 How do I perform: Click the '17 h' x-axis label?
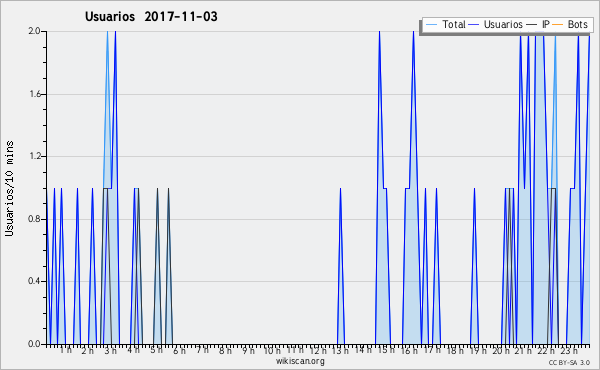[432, 350]
